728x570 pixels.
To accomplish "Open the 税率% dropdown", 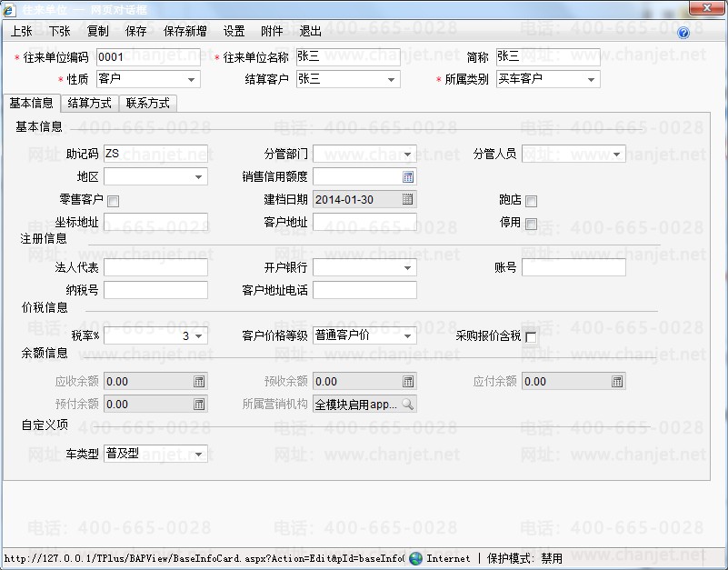I will point(198,335).
